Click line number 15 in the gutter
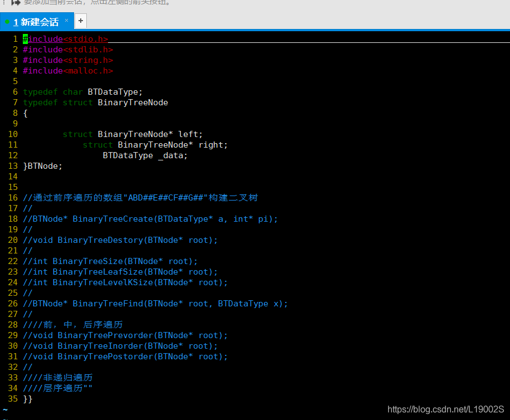 13,187
